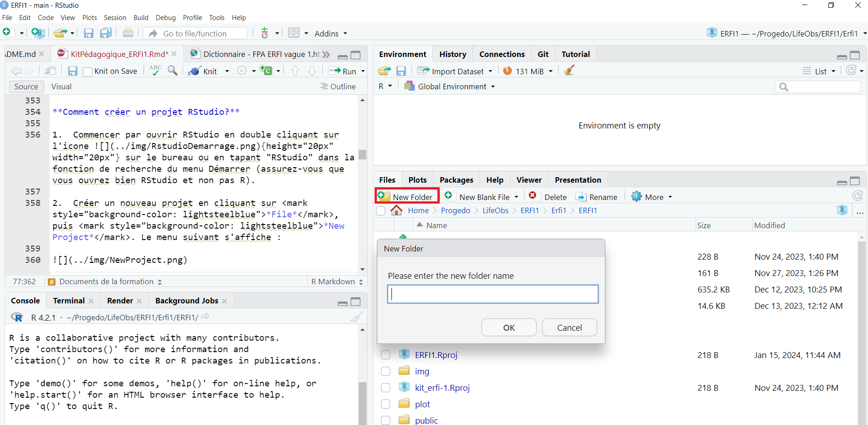This screenshot has height=425, width=868.
Task: Click the Home icon in Files path
Action: [x=396, y=210]
